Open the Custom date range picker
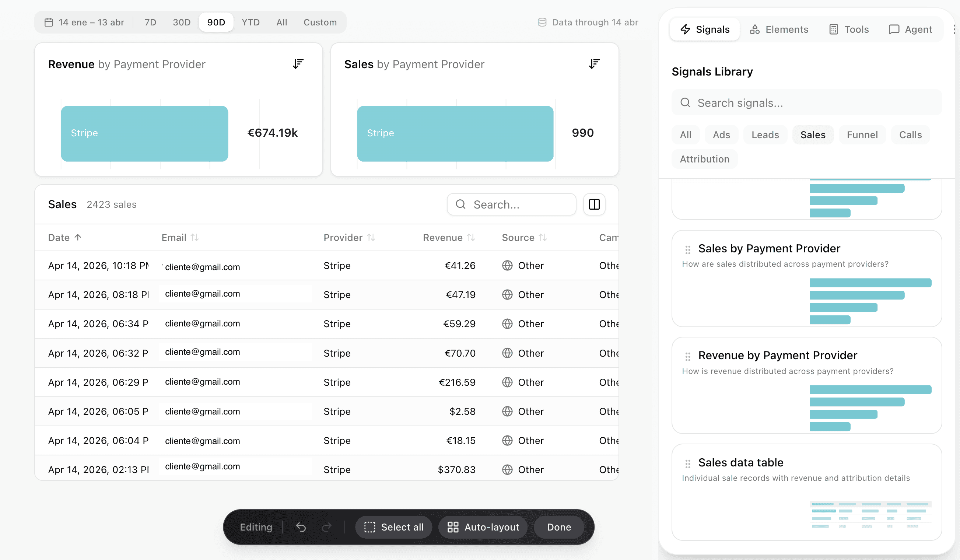 tap(320, 22)
